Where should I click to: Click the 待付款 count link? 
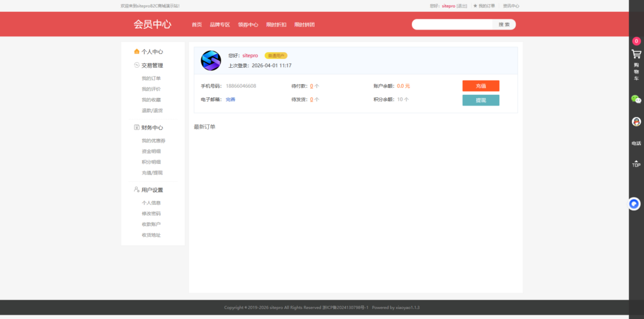(311, 86)
